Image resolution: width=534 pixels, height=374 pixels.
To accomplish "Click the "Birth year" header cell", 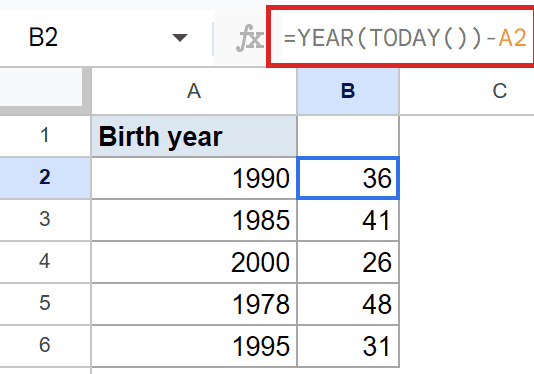I will [x=194, y=136].
